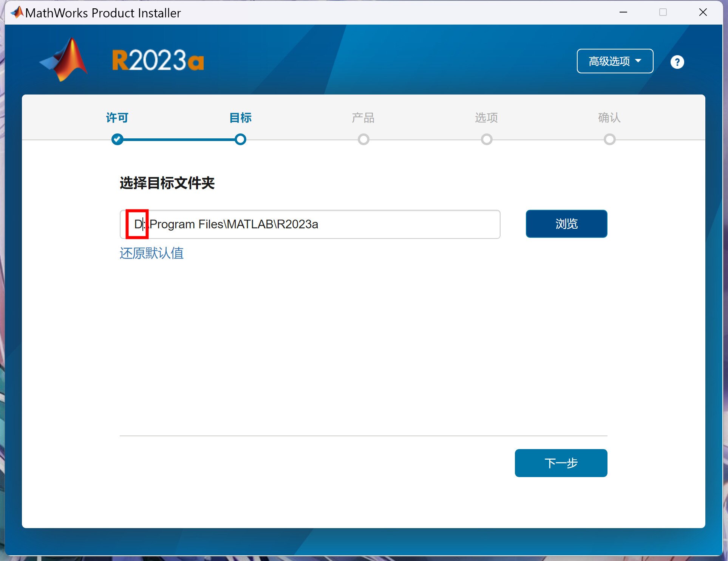
Task: Select the 选项 step label
Action: (x=486, y=118)
